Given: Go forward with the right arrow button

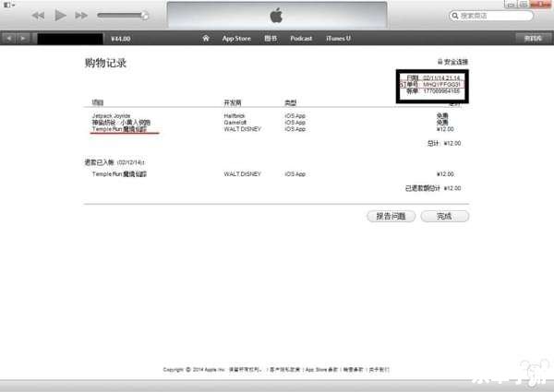Looking at the screenshot, I should point(23,38).
